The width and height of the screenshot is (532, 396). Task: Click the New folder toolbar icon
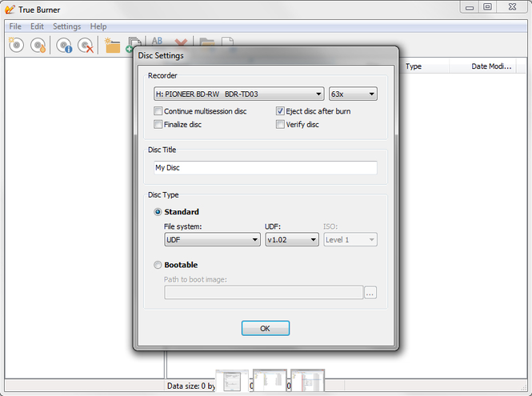tap(112, 45)
